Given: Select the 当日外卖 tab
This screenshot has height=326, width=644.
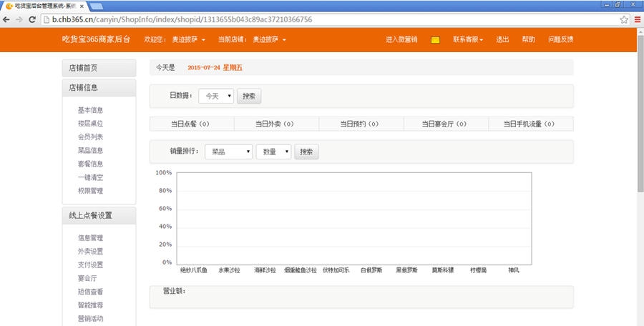Looking at the screenshot, I should click(275, 124).
